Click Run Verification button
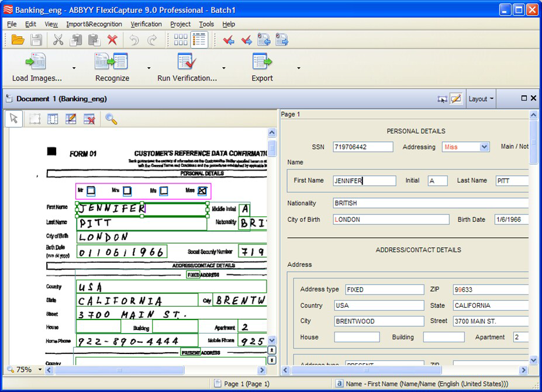 187,68
